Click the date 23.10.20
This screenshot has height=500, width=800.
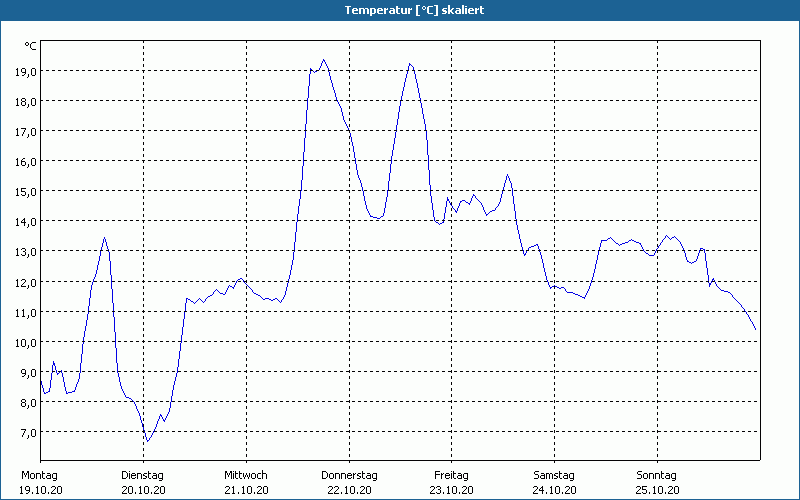(452, 490)
